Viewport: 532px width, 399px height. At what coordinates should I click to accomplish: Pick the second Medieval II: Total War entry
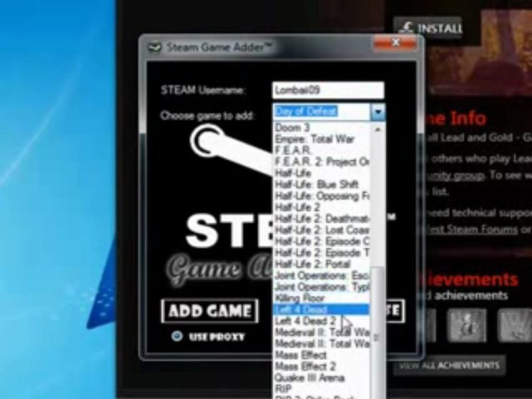point(321,344)
